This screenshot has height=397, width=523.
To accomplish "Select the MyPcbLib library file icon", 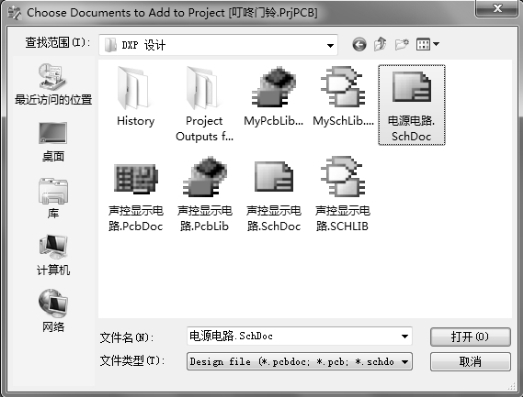I will point(273,87).
